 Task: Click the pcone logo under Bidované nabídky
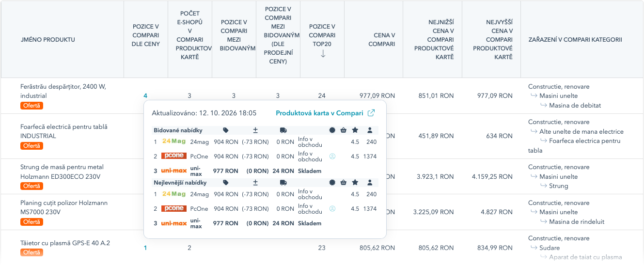point(174,156)
